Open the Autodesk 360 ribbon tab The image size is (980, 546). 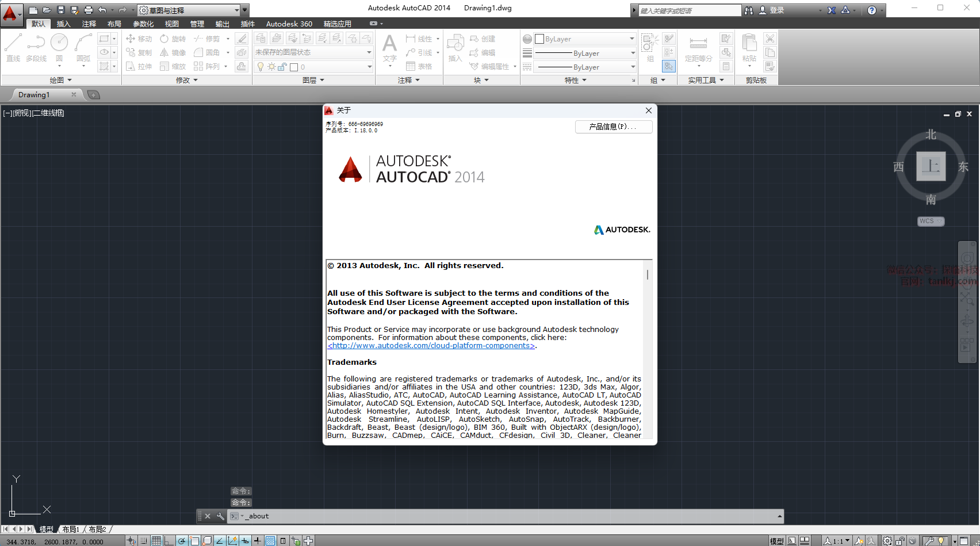pyautogui.click(x=289, y=24)
